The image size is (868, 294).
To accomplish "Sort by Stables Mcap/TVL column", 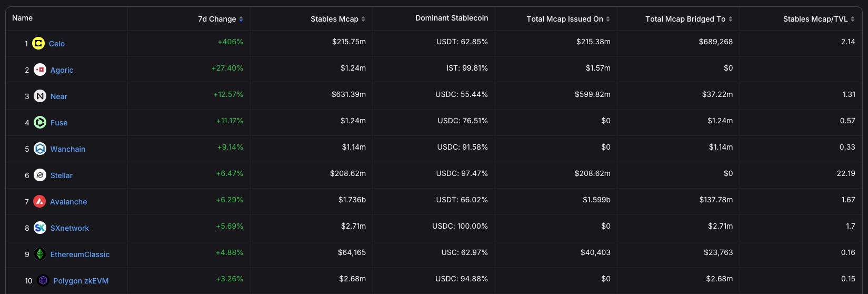I will click(x=819, y=19).
